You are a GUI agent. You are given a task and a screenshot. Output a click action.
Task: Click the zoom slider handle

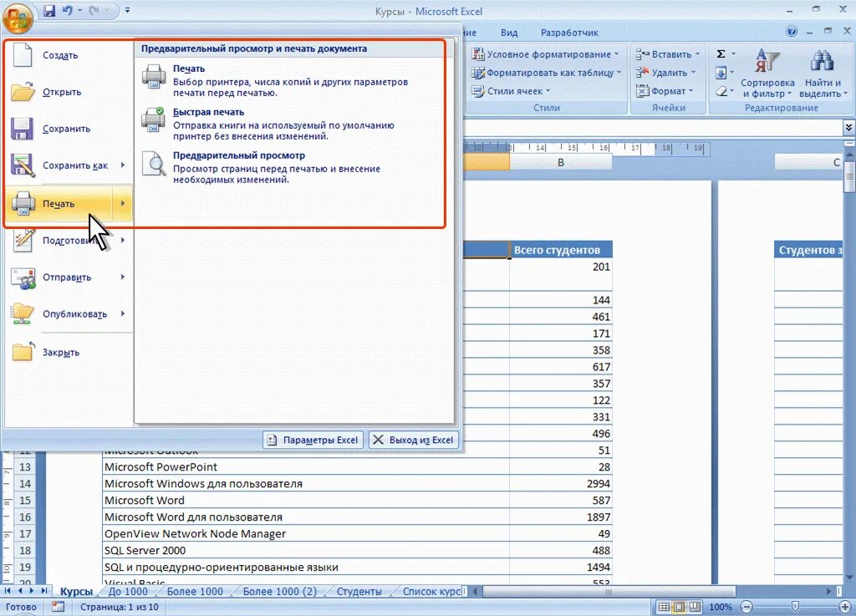coord(796,607)
